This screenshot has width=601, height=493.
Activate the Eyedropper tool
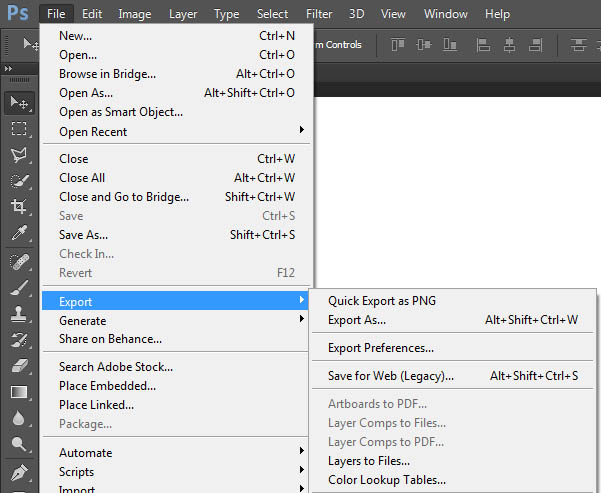tap(18, 233)
